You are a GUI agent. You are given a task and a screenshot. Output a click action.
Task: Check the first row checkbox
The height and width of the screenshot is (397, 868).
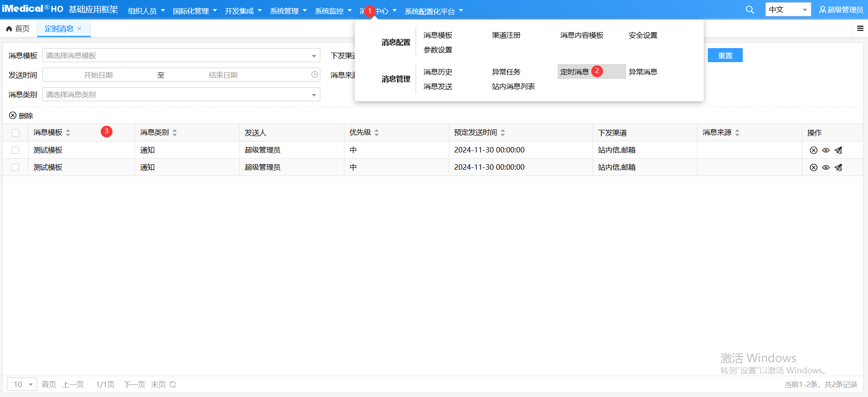15,150
